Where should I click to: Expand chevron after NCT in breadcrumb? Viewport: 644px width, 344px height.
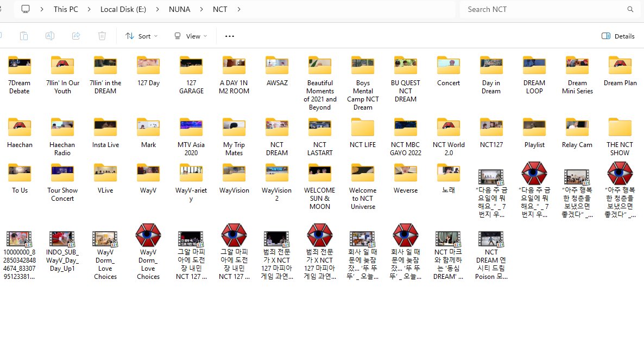point(238,9)
